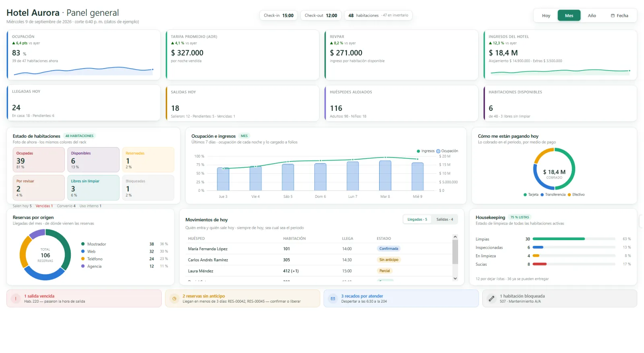Select the Transferencia payment legend swatch
Image resolution: width=644 pixels, height=353 pixels.
tap(542, 195)
